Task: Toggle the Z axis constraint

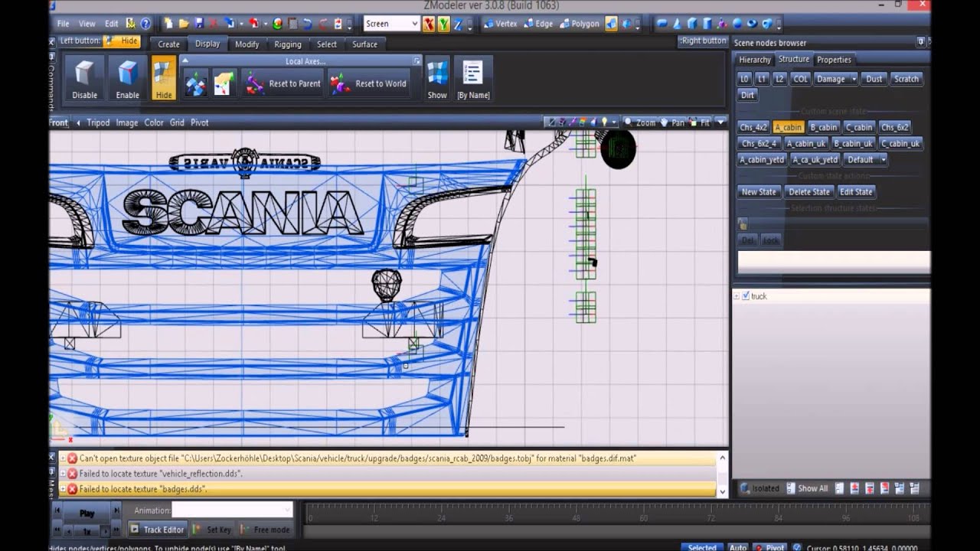Action: 458,24
